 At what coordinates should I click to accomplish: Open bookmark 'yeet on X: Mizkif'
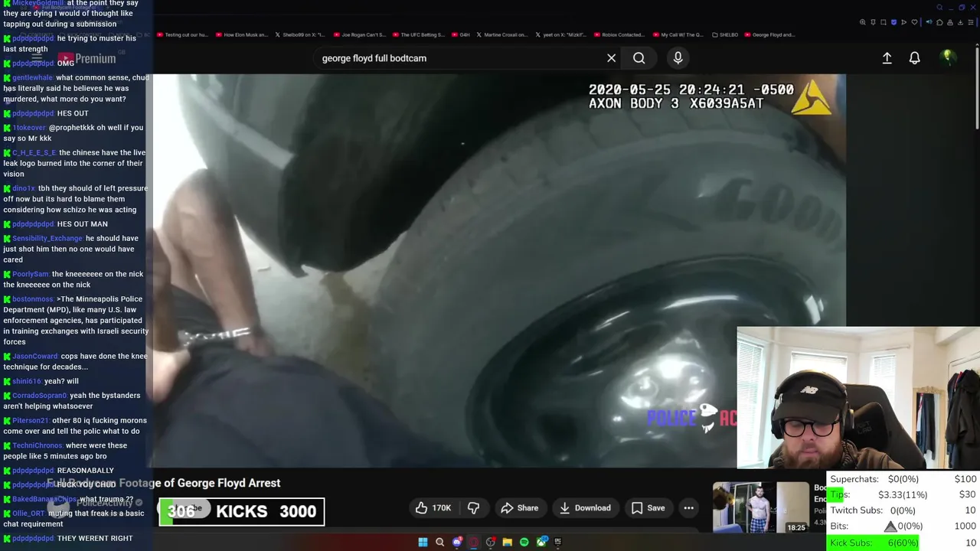click(560, 34)
